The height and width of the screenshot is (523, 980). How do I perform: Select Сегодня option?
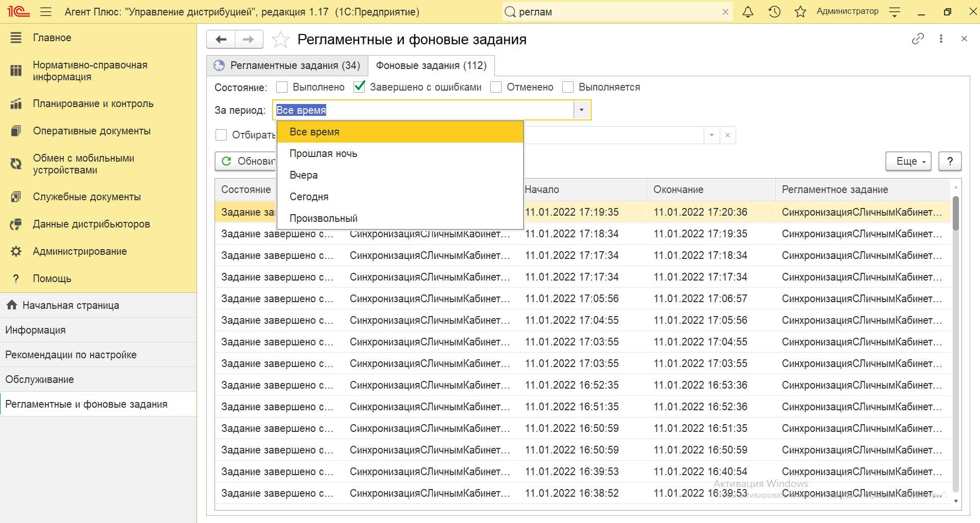400,197
